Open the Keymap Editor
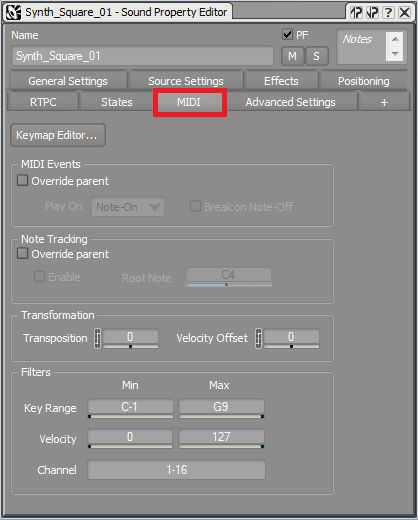The height and width of the screenshot is (520, 418). pyautogui.click(x=58, y=135)
